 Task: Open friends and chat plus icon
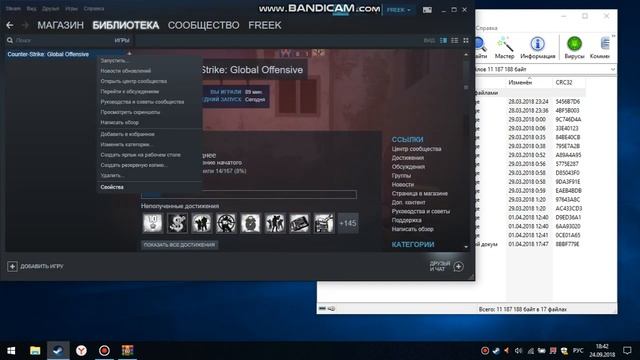point(458,267)
